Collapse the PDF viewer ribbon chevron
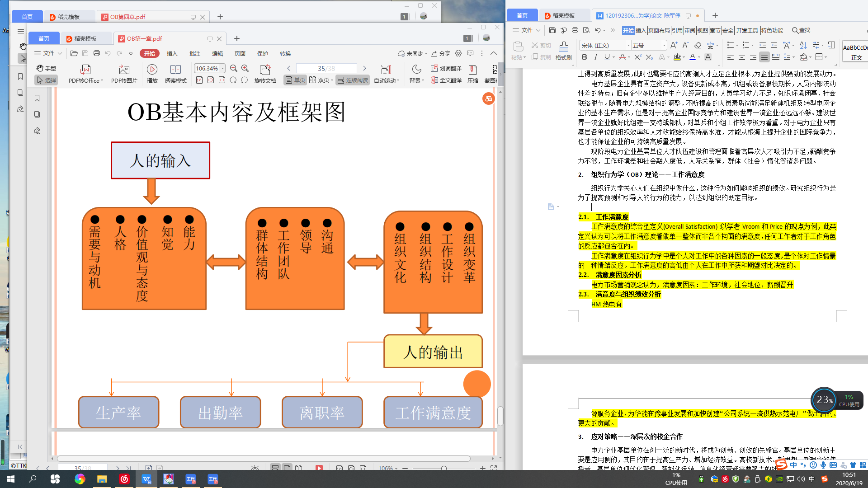 494,53
